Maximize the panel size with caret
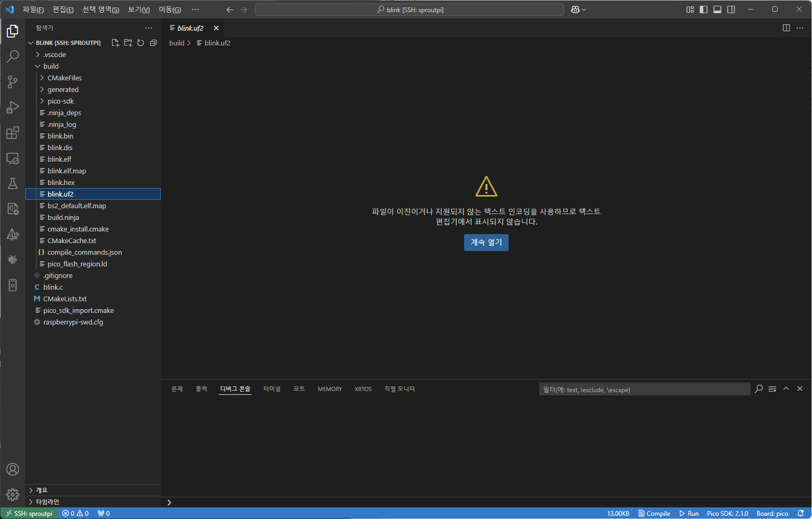This screenshot has width=812, height=519. tap(786, 388)
